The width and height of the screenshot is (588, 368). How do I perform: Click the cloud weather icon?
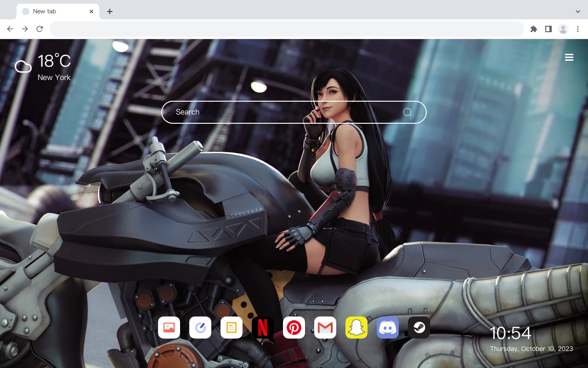[x=23, y=67]
